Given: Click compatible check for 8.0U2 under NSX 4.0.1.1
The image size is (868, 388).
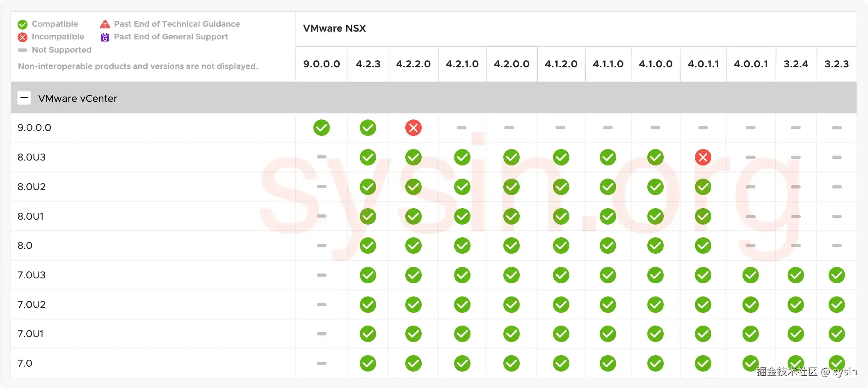Looking at the screenshot, I should (703, 186).
